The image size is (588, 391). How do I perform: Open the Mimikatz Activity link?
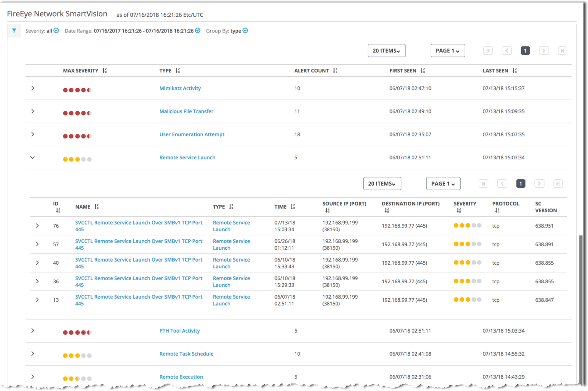tap(180, 88)
